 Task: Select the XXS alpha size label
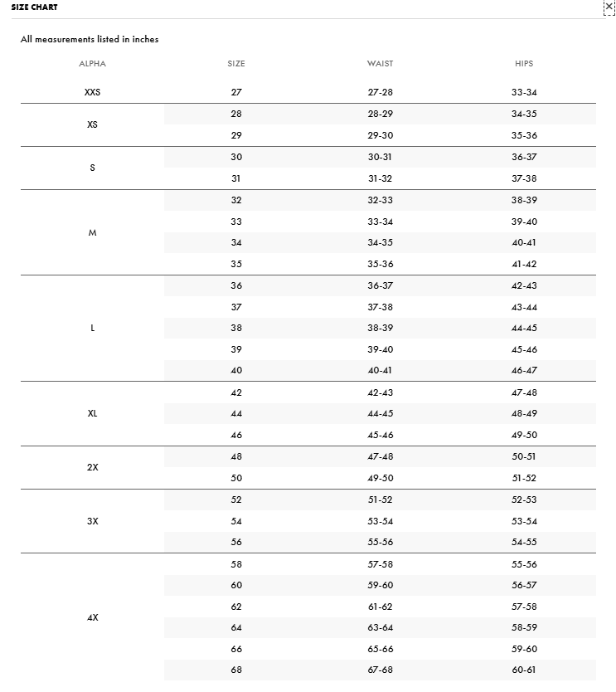[x=93, y=93]
